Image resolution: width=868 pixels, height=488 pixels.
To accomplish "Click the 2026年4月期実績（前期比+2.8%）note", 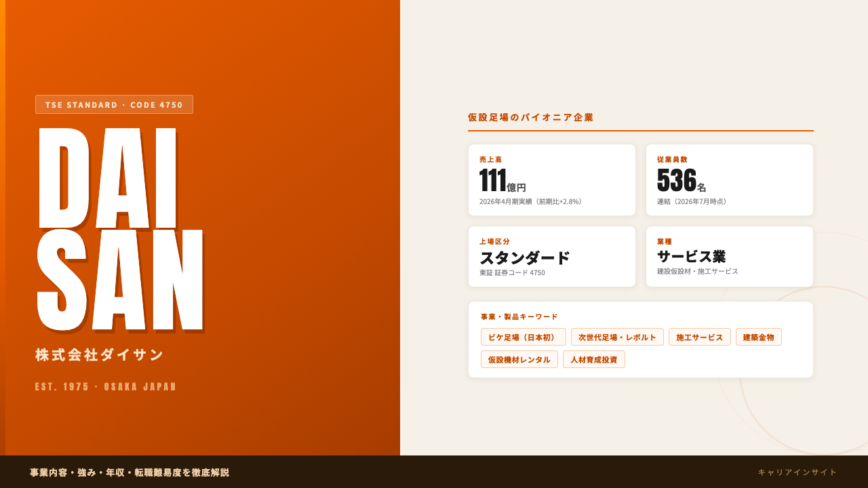I will click(532, 201).
